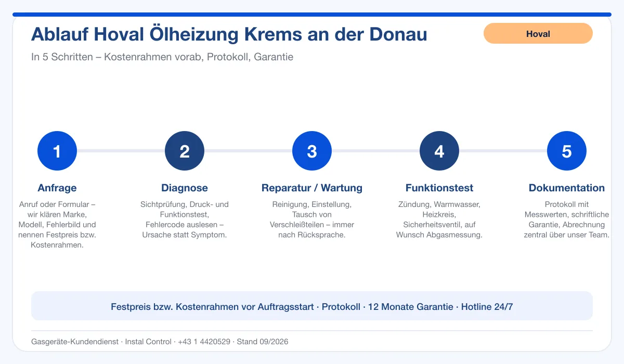
Task: Click subtitle In 5 Schritten – Kostenrahmen vorab
Action: click(x=162, y=57)
